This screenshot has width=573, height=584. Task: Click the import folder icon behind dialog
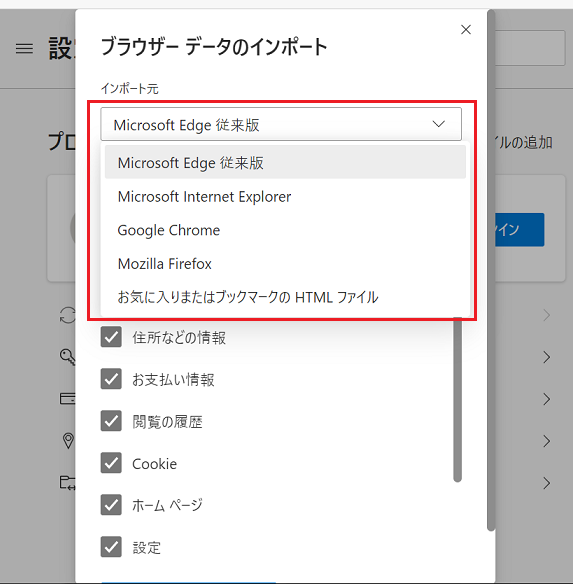pos(67,483)
